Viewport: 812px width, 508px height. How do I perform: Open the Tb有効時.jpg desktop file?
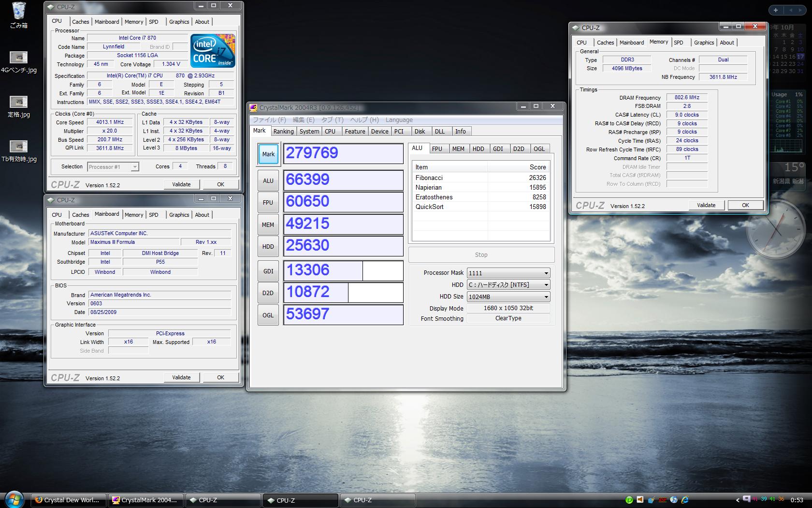click(x=19, y=147)
